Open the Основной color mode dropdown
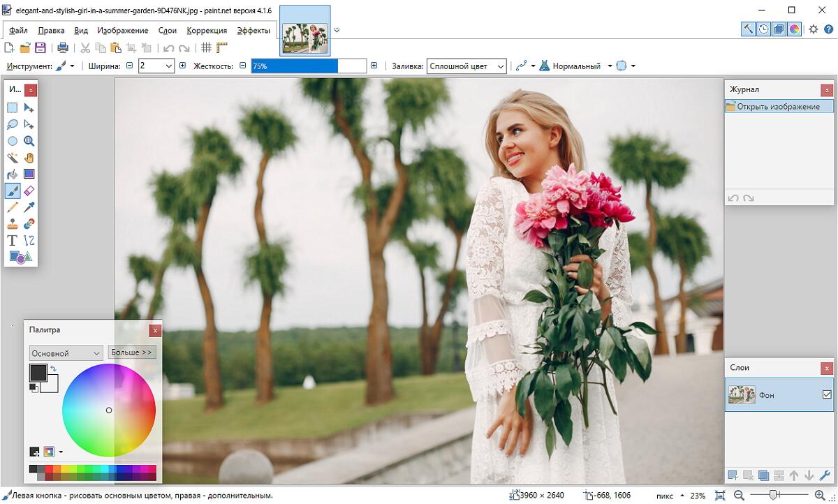The width and height of the screenshot is (838, 504). coord(66,353)
